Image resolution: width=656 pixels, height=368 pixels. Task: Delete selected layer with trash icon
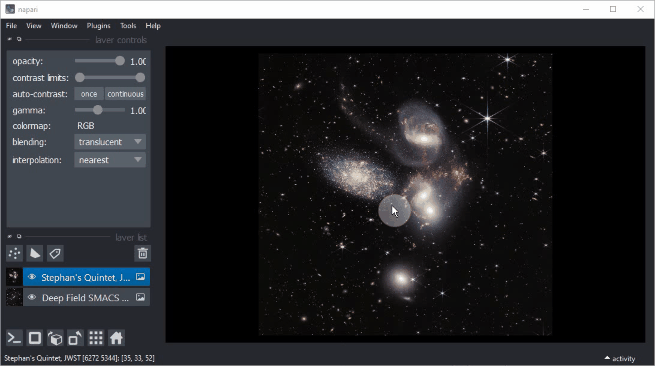(x=143, y=253)
